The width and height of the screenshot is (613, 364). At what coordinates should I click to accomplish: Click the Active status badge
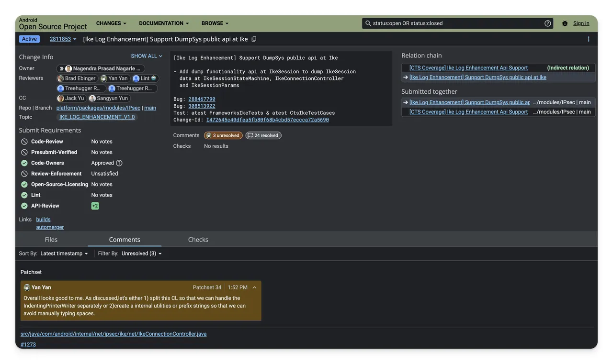[x=29, y=39]
